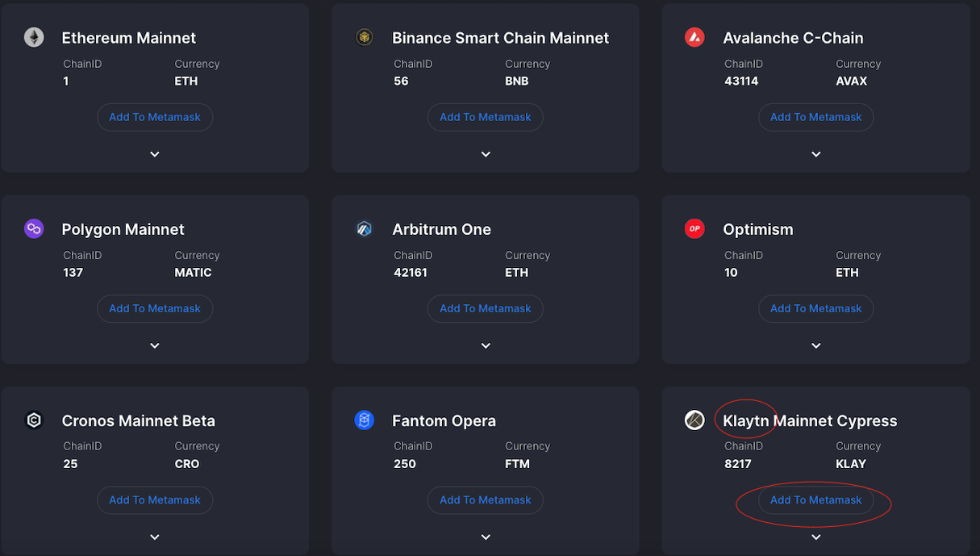This screenshot has width=980, height=556.
Task: Expand the Binance Smart Chain Mainnet details
Action: click(486, 154)
